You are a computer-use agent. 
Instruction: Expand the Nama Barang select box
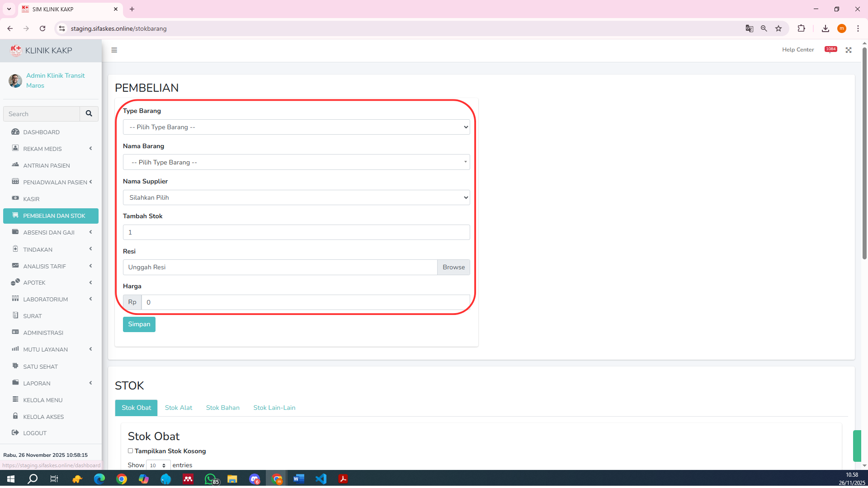[296, 162]
